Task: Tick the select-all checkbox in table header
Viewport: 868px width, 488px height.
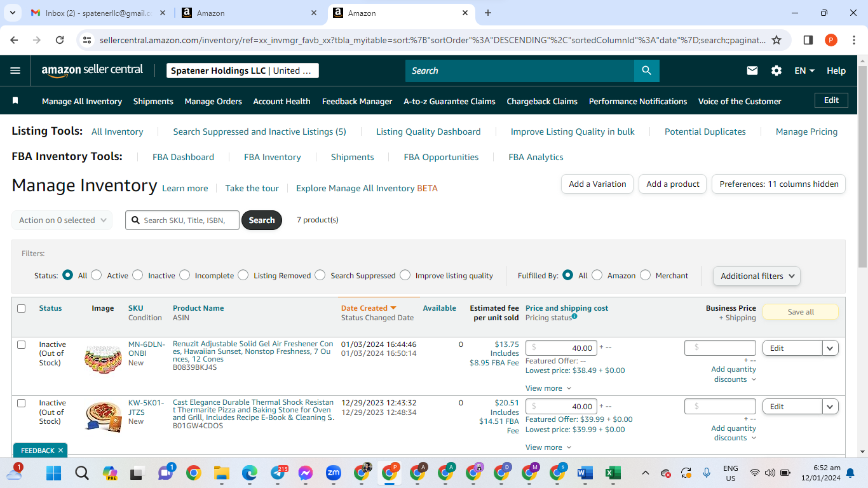Action: pos(22,308)
